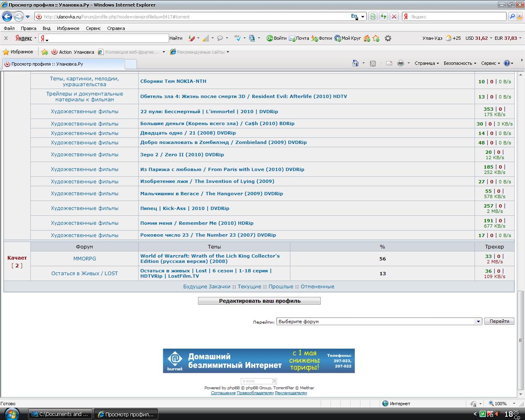Viewport: 525px width, 420px height.
Task: Click the speech bubble comments icon
Action: click(x=220, y=38)
